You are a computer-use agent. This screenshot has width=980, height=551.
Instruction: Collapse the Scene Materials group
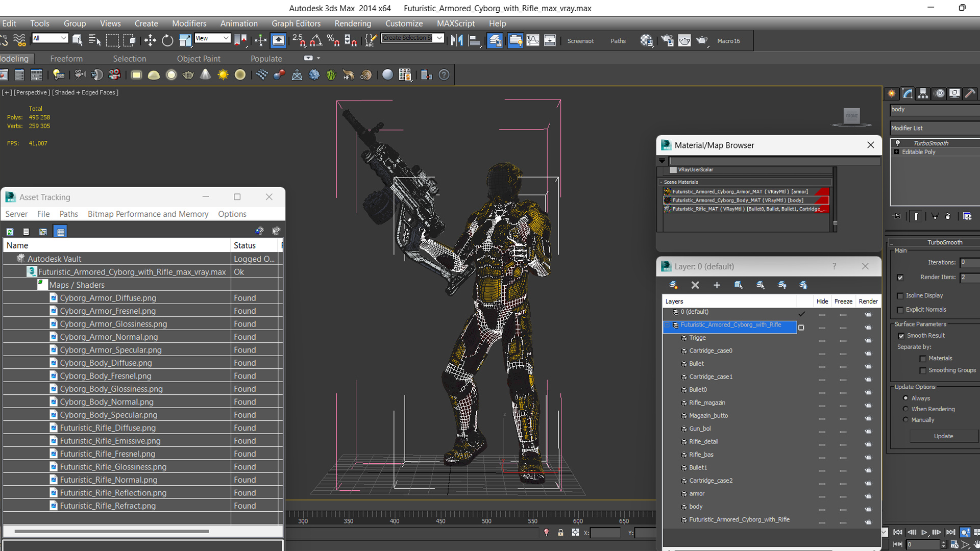[x=661, y=182]
